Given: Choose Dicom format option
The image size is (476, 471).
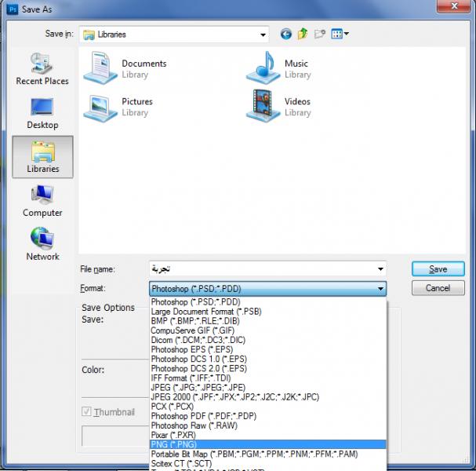Looking at the screenshot, I should click(x=268, y=340).
